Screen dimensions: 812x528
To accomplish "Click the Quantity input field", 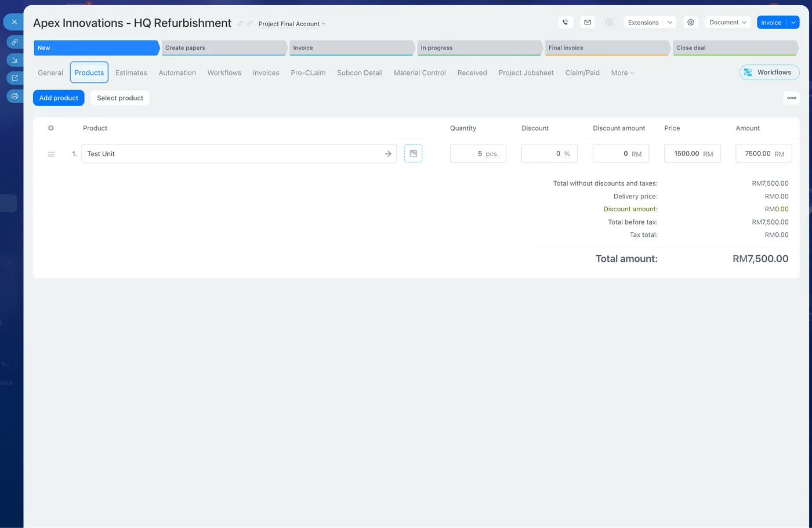I will (x=478, y=154).
